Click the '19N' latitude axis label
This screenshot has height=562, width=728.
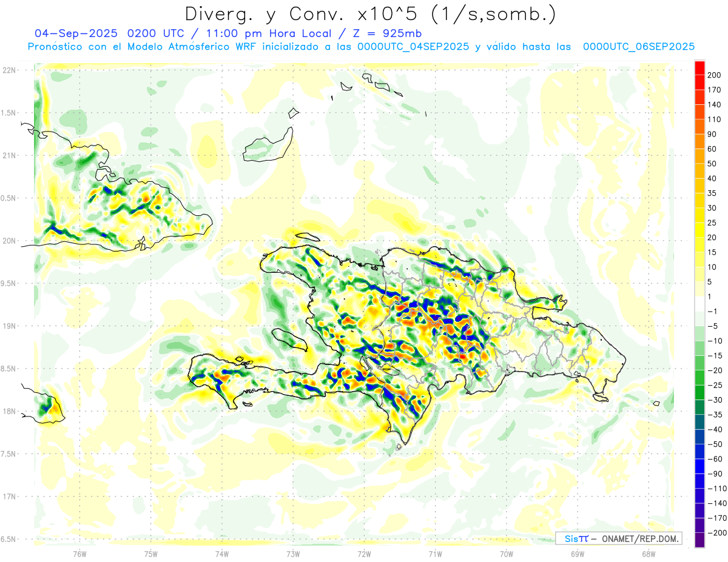point(9,326)
